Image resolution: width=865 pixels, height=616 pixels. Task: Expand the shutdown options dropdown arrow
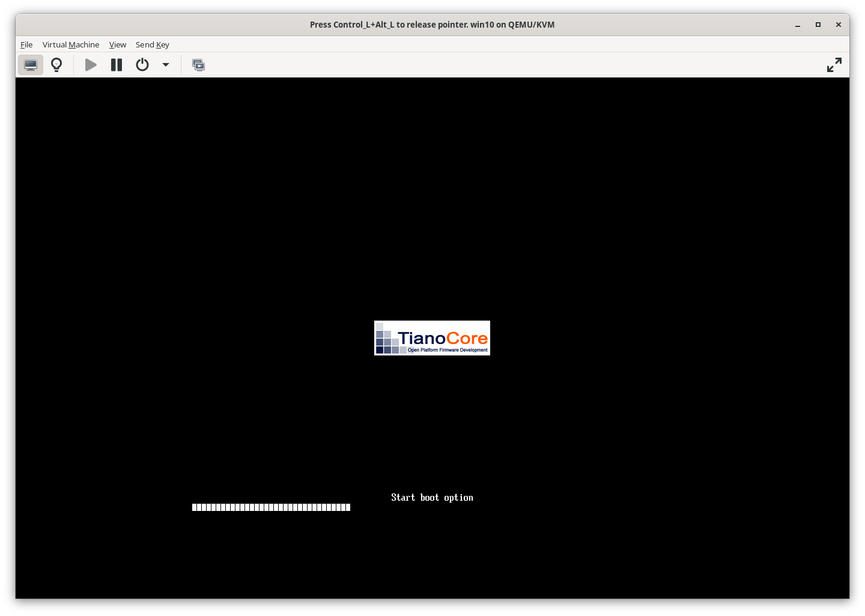tap(166, 65)
